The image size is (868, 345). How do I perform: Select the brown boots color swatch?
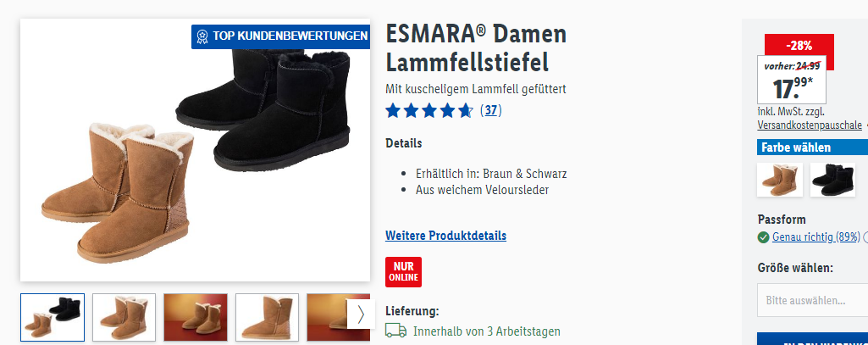pos(779,180)
